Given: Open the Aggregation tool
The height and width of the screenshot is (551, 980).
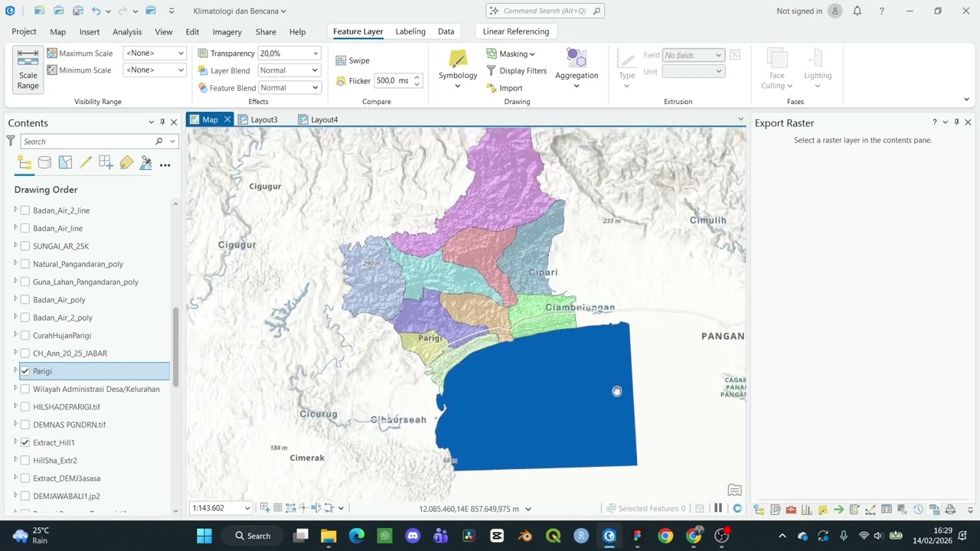Looking at the screenshot, I should click(577, 70).
